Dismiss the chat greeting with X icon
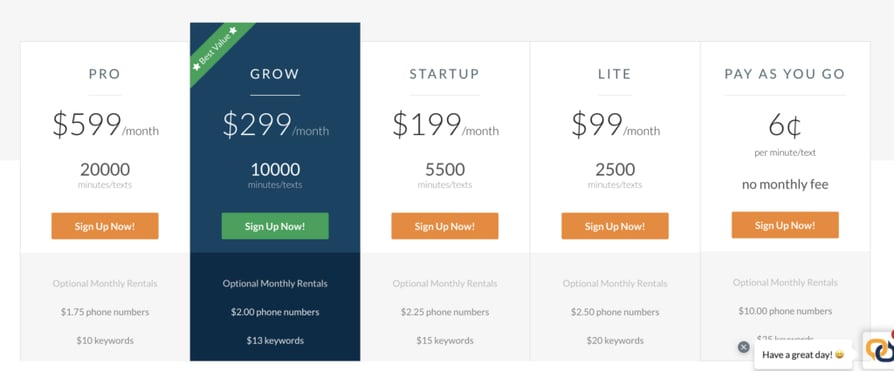 click(743, 346)
